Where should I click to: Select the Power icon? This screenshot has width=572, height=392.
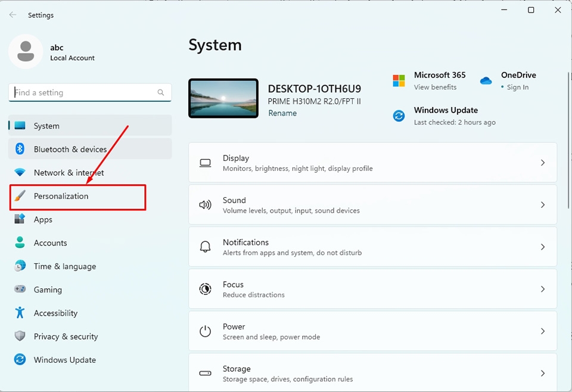pyautogui.click(x=205, y=331)
